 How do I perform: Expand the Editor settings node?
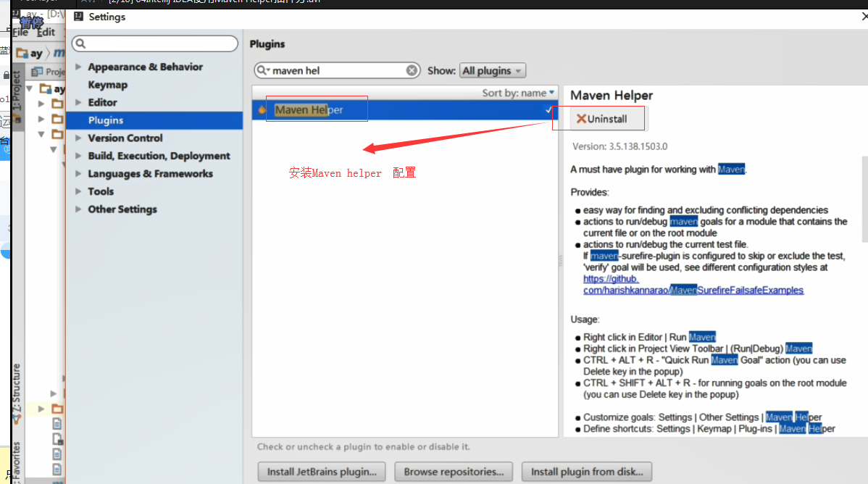coord(78,102)
